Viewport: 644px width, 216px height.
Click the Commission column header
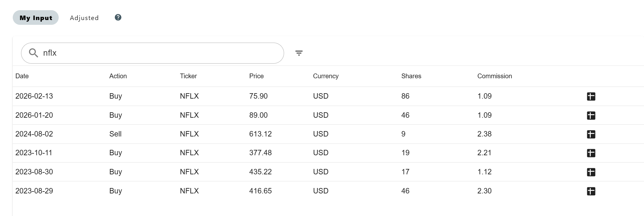pos(494,76)
